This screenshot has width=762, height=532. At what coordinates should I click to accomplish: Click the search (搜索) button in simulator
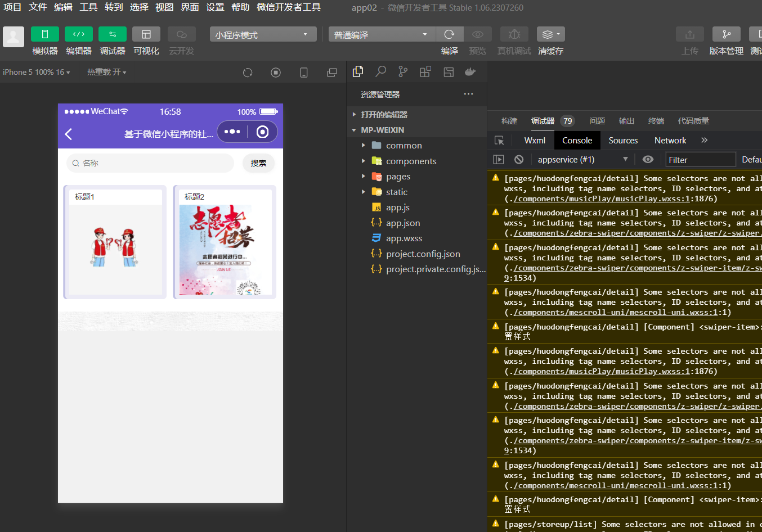258,163
